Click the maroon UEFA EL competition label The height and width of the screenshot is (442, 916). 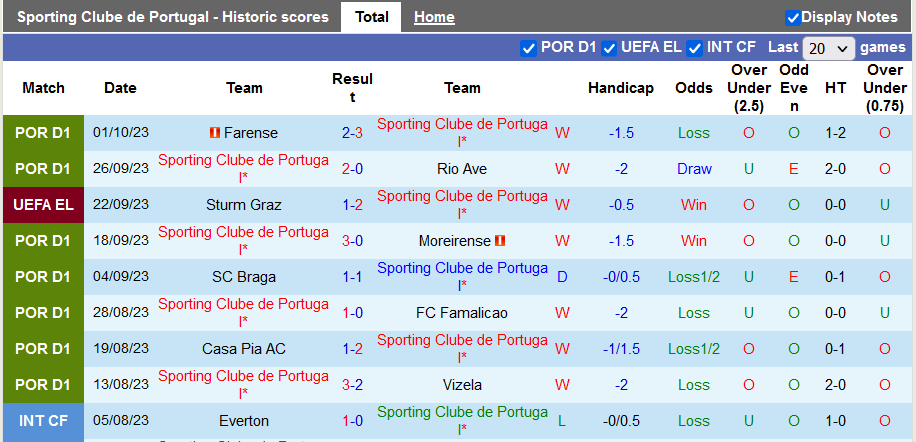click(x=43, y=205)
